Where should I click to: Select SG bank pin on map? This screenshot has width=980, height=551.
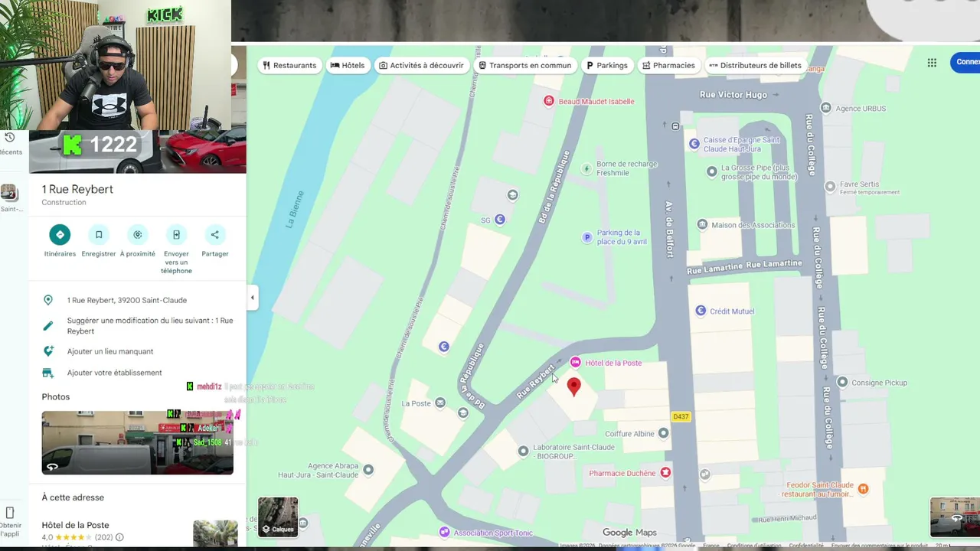pos(500,220)
